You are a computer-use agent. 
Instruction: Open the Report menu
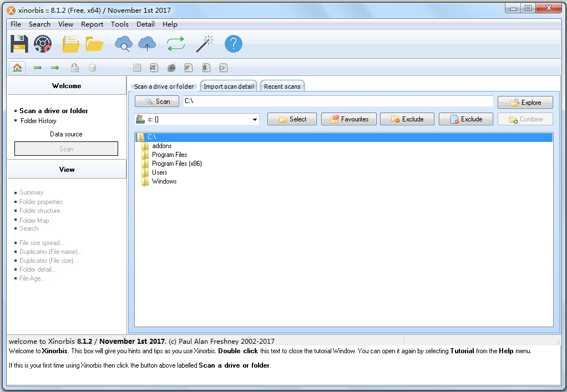tap(92, 24)
